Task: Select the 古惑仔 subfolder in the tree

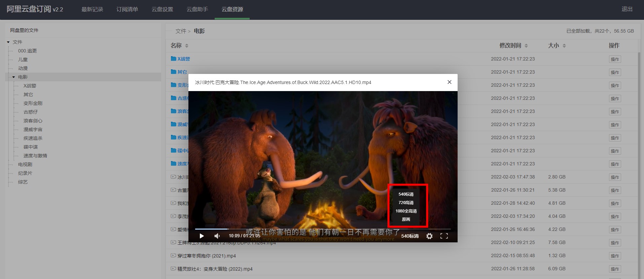Action: coord(31,112)
